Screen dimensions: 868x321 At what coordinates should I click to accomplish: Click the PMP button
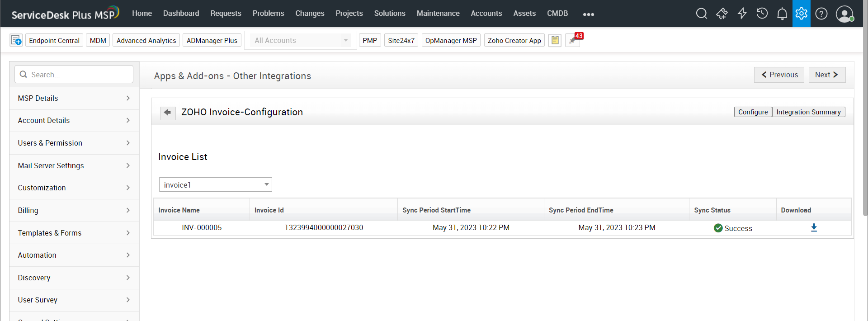[x=370, y=40]
